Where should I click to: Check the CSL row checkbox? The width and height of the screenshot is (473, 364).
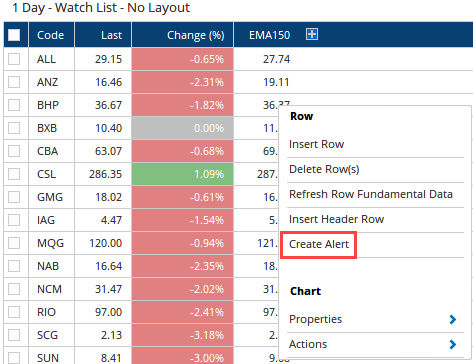pos(14,174)
